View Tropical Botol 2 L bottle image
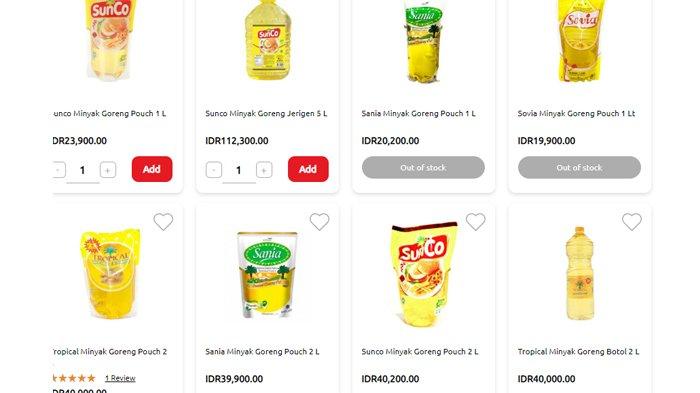Viewport: 700px width, 393px height. (579, 273)
